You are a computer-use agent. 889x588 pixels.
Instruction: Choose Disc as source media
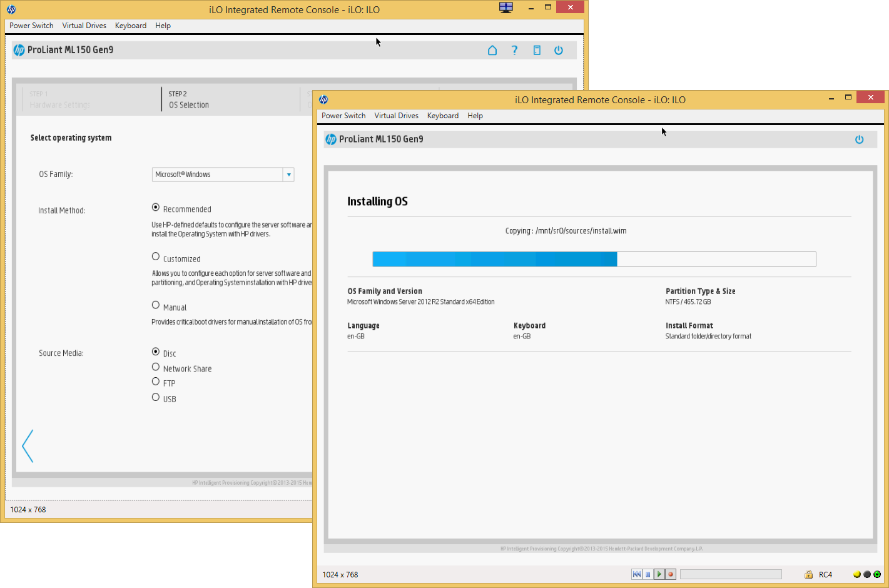[156, 352]
